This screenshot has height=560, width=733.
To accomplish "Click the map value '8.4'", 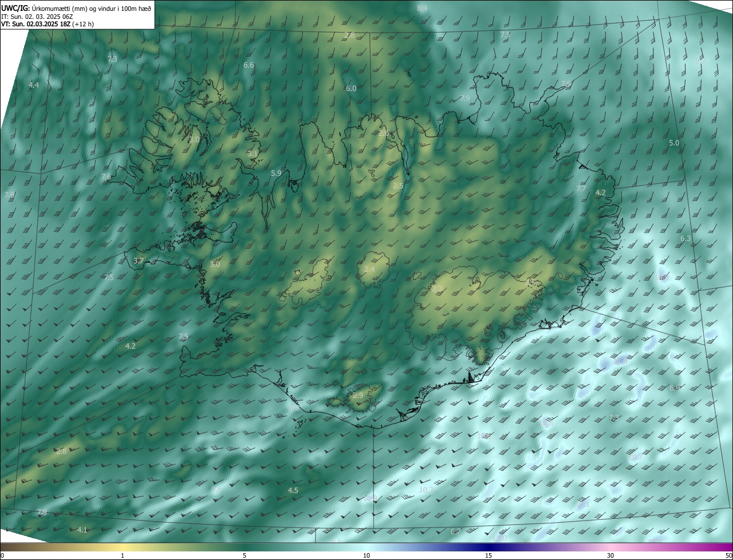I will (422, 8).
